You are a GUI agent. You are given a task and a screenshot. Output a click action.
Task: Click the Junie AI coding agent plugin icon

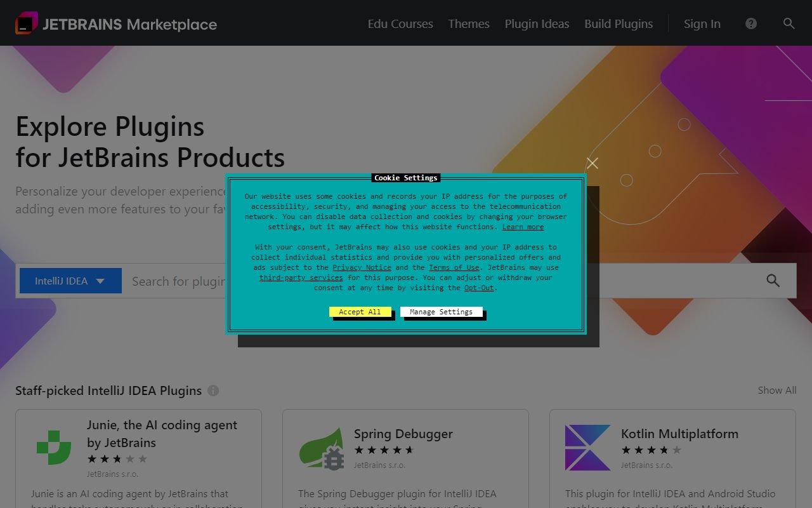pyautogui.click(x=54, y=448)
